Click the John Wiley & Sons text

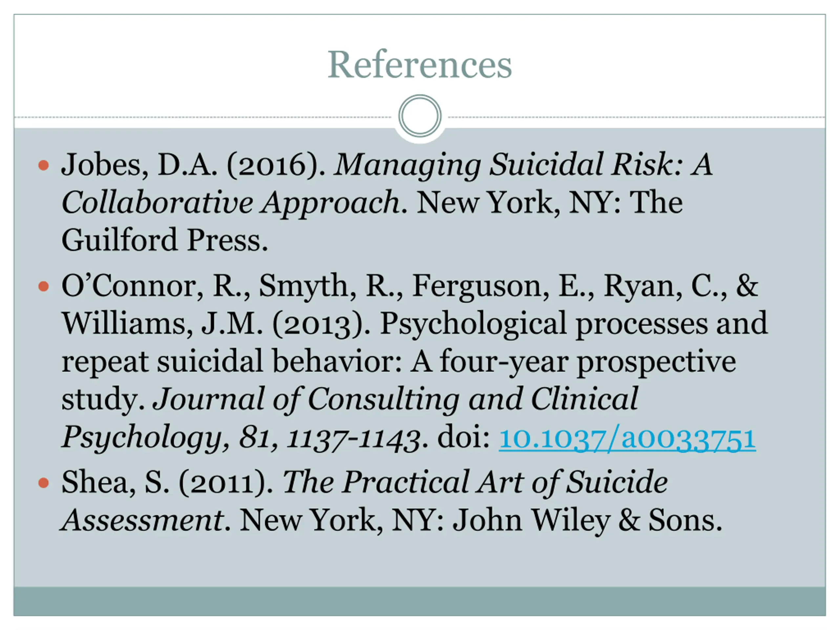(x=587, y=520)
